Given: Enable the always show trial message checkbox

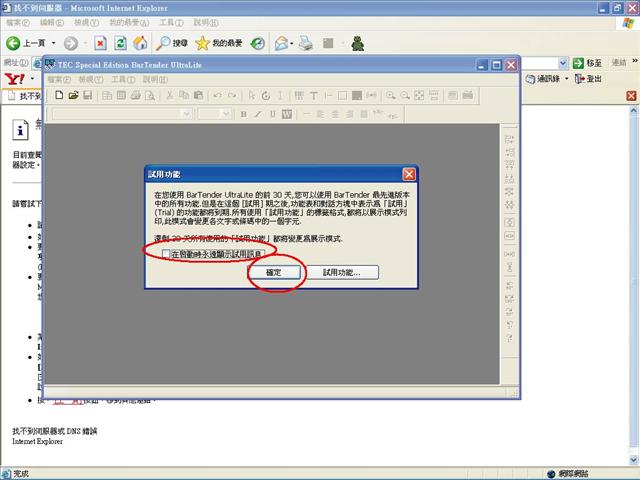Looking at the screenshot, I should 166,254.
